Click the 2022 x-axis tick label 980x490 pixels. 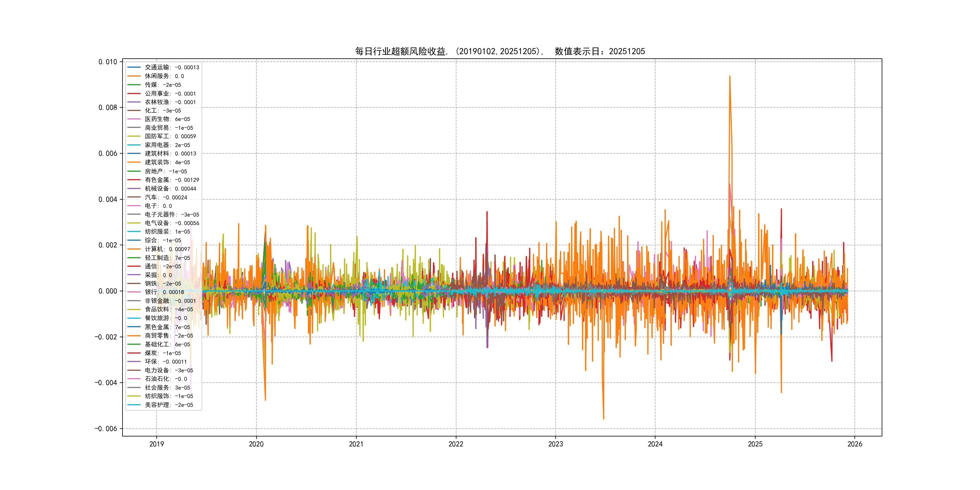pos(456,444)
